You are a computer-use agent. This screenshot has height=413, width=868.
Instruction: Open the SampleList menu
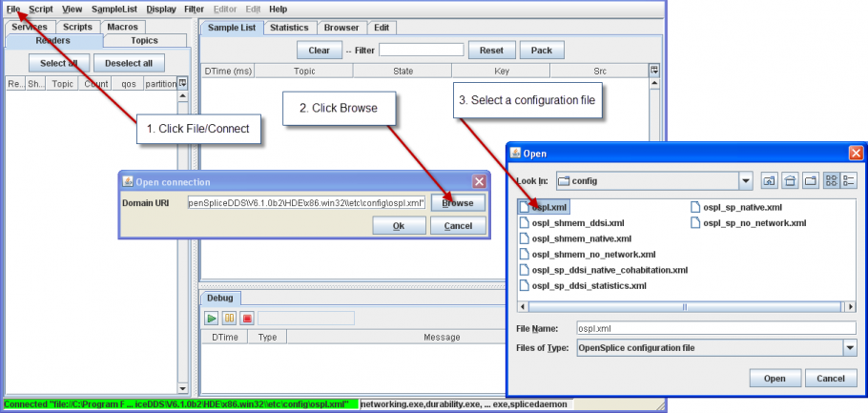(x=114, y=9)
